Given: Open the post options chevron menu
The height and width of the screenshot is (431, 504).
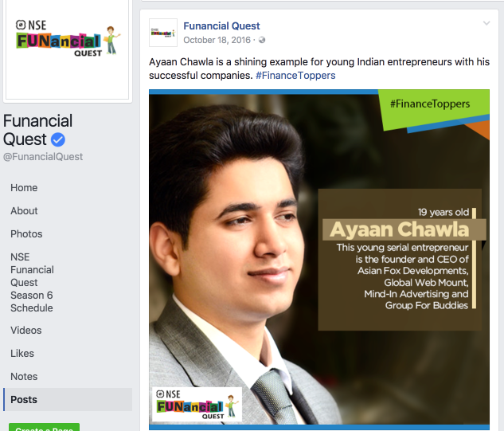Looking at the screenshot, I should pos(486,23).
